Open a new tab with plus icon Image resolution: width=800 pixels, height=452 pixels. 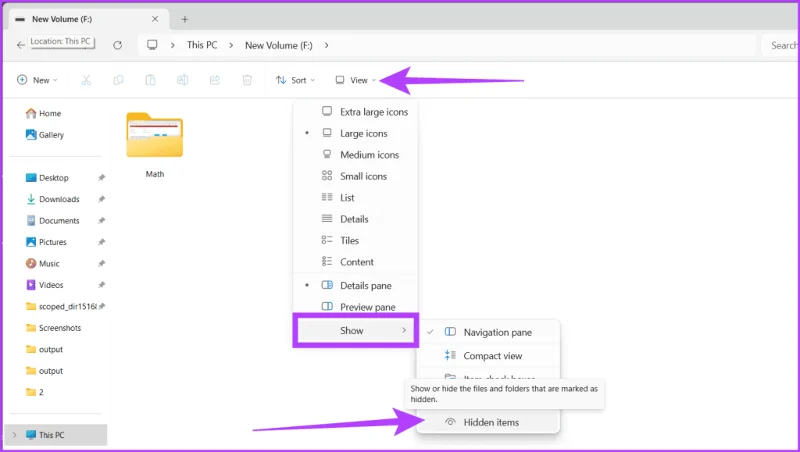pos(185,19)
